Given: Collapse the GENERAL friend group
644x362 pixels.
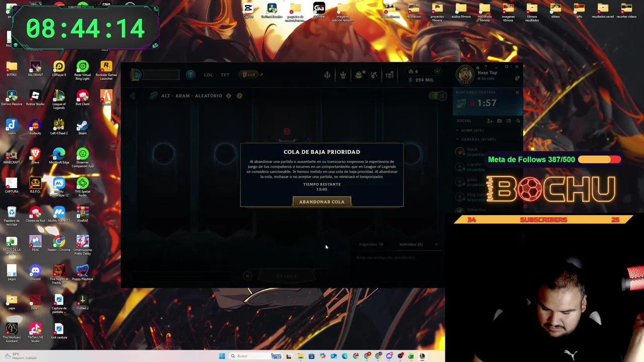Looking at the screenshot, I should pyautogui.click(x=476, y=139).
